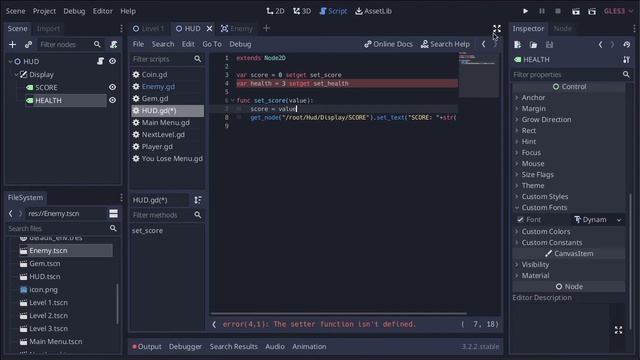The height and width of the screenshot is (360, 640).
Task: Go to previous edited script arrow
Action: pos(484,44)
